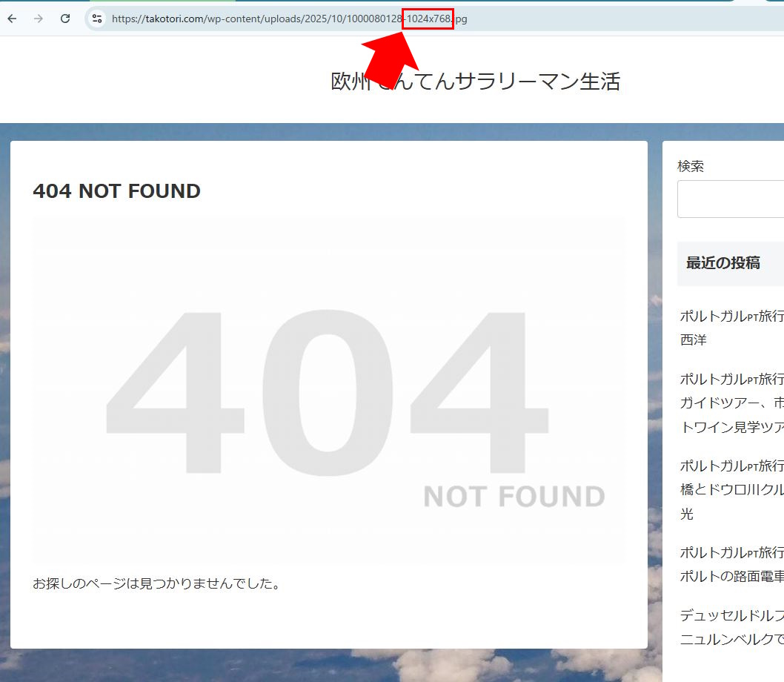Click the 最近の投稿 section heading
This screenshot has height=682, width=784.
722,263
